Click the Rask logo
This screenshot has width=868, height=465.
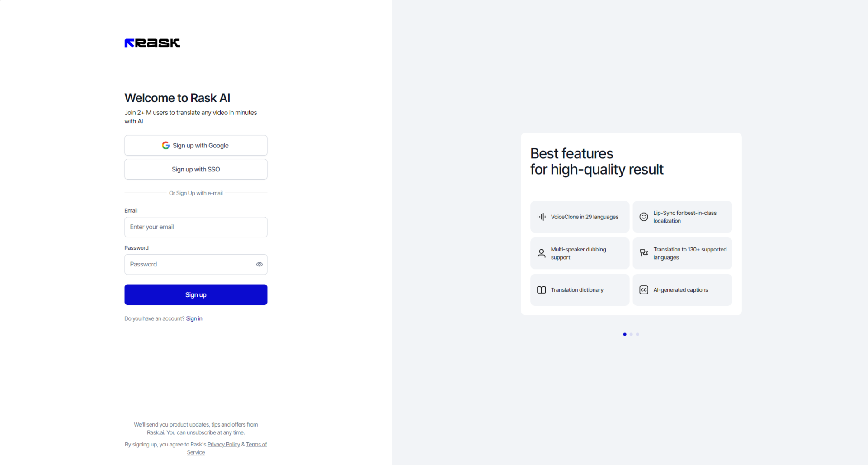coord(152,43)
